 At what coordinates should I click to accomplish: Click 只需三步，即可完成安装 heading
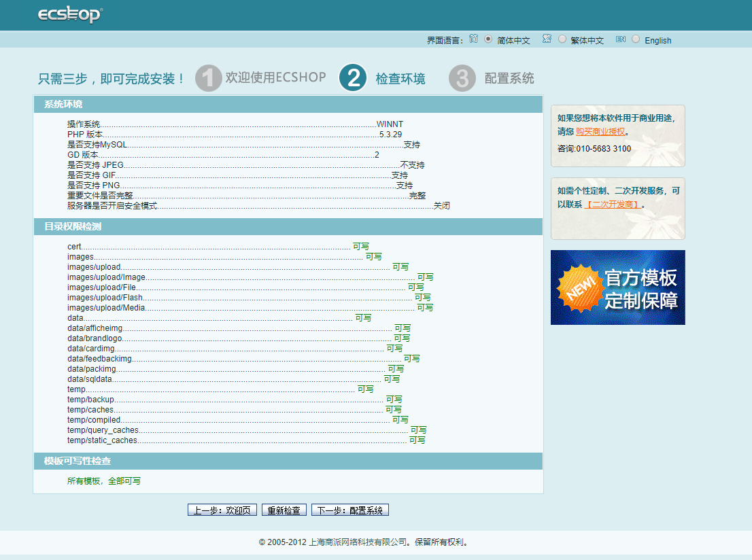(x=111, y=79)
